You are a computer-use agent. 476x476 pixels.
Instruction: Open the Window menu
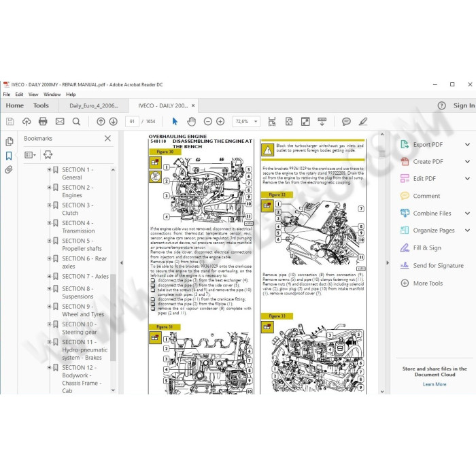(52, 95)
